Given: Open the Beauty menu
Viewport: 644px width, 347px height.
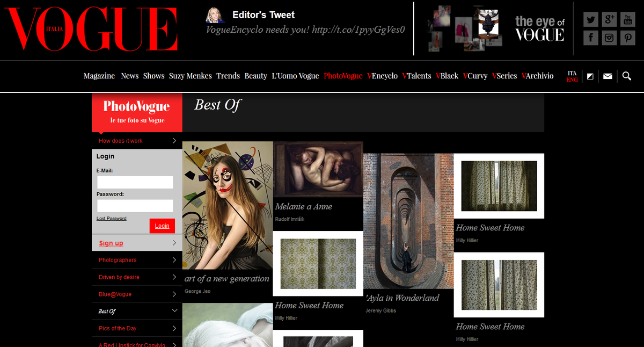Looking at the screenshot, I should [255, 76].
